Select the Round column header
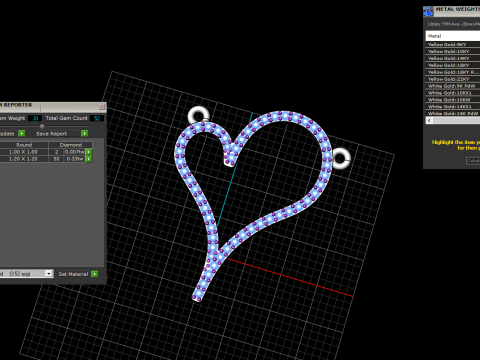The width and height of the screenshot is (480, 360). coord(24,145)
